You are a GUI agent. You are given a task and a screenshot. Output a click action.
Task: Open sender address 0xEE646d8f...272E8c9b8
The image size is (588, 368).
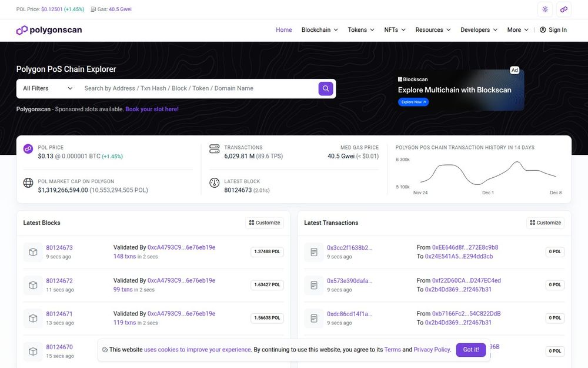tap(465, 247)
